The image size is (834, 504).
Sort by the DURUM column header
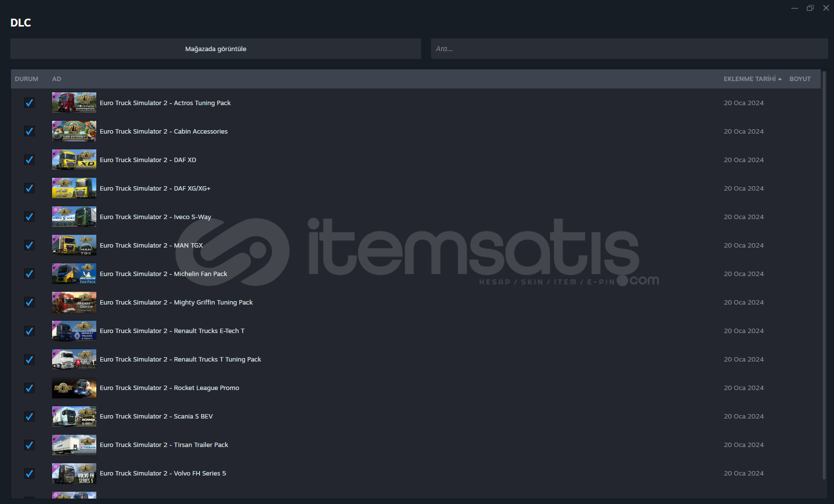tap(27, 79)
